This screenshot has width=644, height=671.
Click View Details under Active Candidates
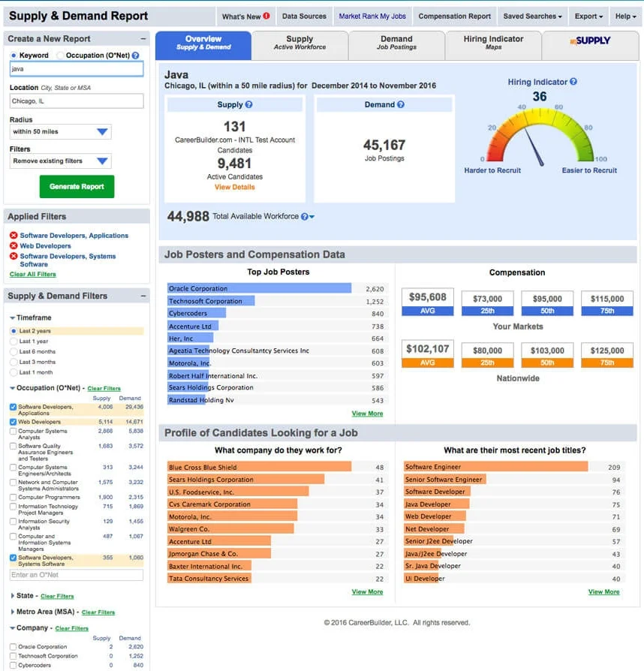coord(234,187)
